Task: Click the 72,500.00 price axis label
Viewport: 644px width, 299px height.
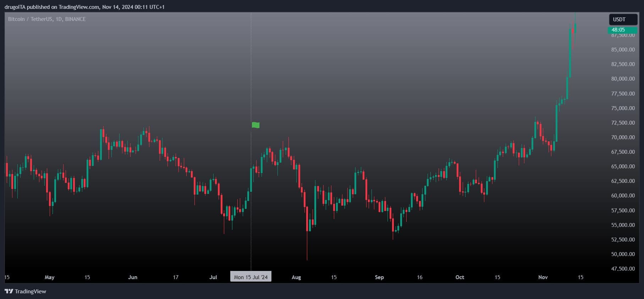Action: point(623,123)
